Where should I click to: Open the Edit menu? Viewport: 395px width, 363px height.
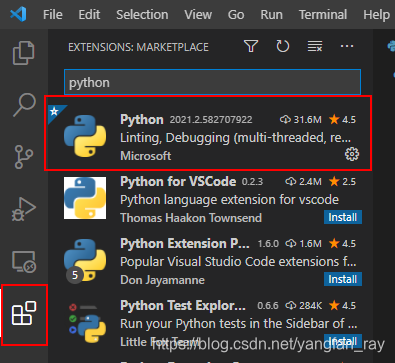tap(89, 15)
